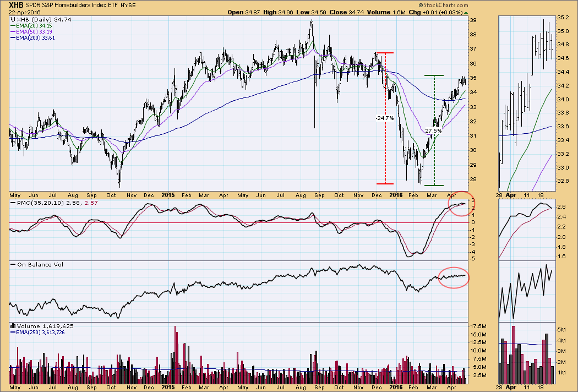The image size is (578, 392).
Task: Click the green up-triangle change indicator
Action: (466, 13)
